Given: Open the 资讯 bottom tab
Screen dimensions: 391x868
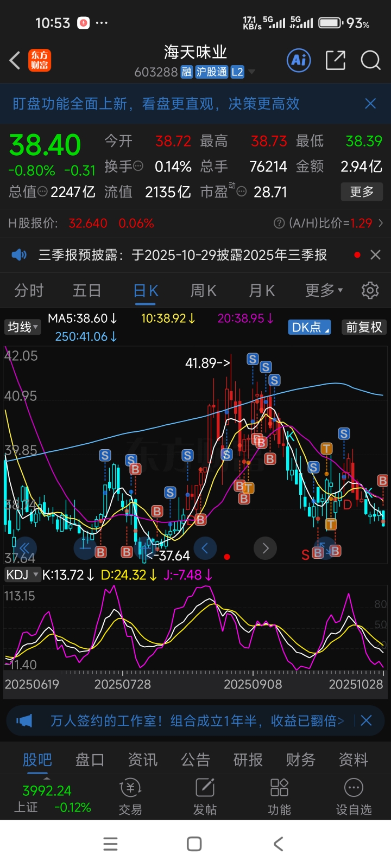Looking at the screenshot, I should click(142, 759).
